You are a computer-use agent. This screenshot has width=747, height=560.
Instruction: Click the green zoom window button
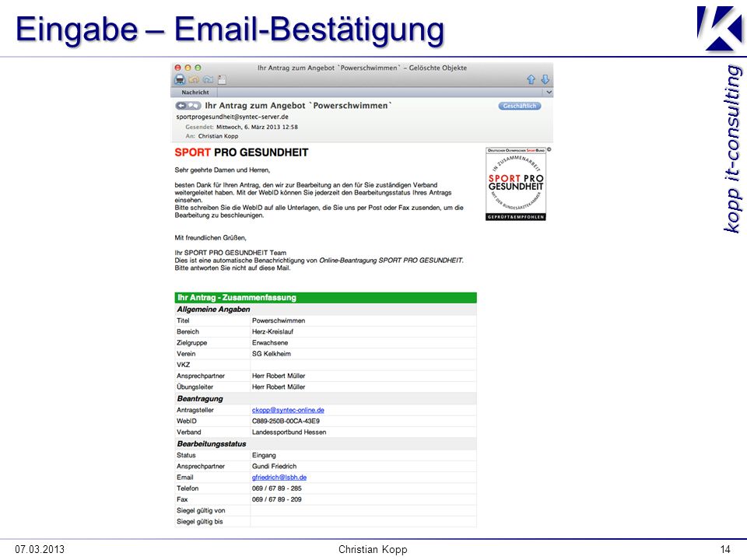[198, 68]
